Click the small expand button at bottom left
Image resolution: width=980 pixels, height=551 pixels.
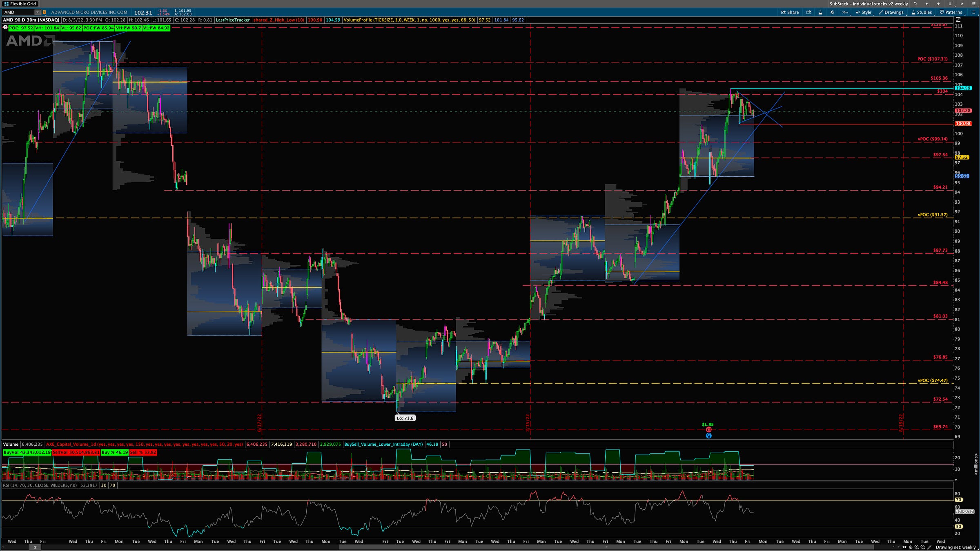click(x=35, y=547)
